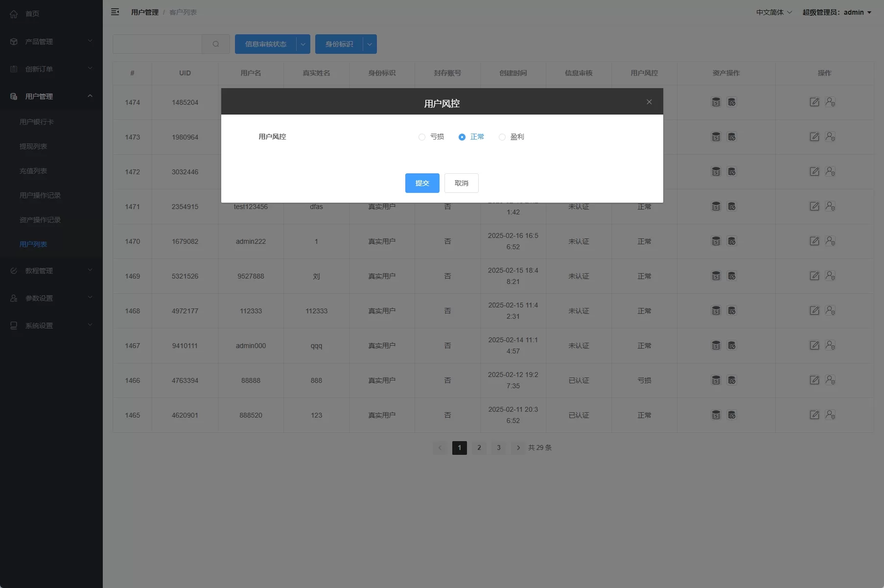Open the edit pencil icon for user 1470
The width and height of the screenshot is (884, 588).
814,241
